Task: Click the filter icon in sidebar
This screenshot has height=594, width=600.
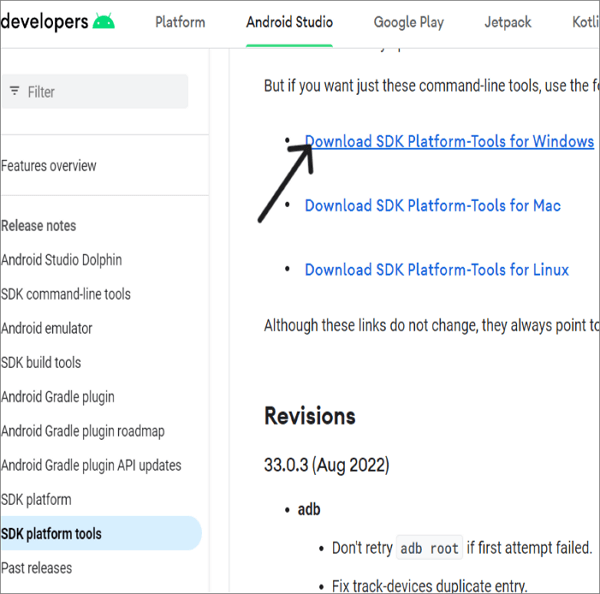Action: [14, 91]
